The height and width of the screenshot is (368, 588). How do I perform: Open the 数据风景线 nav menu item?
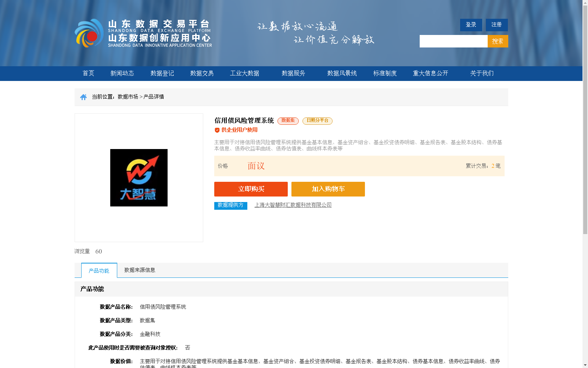[x=342, y=73]
